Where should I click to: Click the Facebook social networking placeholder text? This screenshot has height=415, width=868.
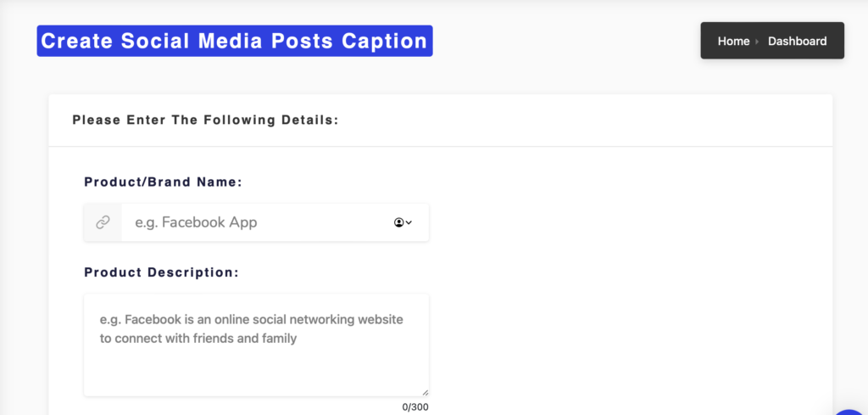[251, 329]
